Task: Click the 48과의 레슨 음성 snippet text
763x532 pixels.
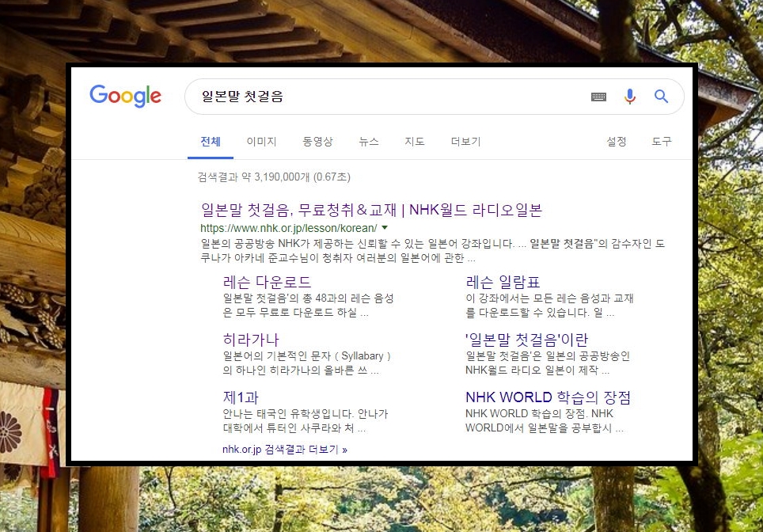Action: [x=308, y=305]
